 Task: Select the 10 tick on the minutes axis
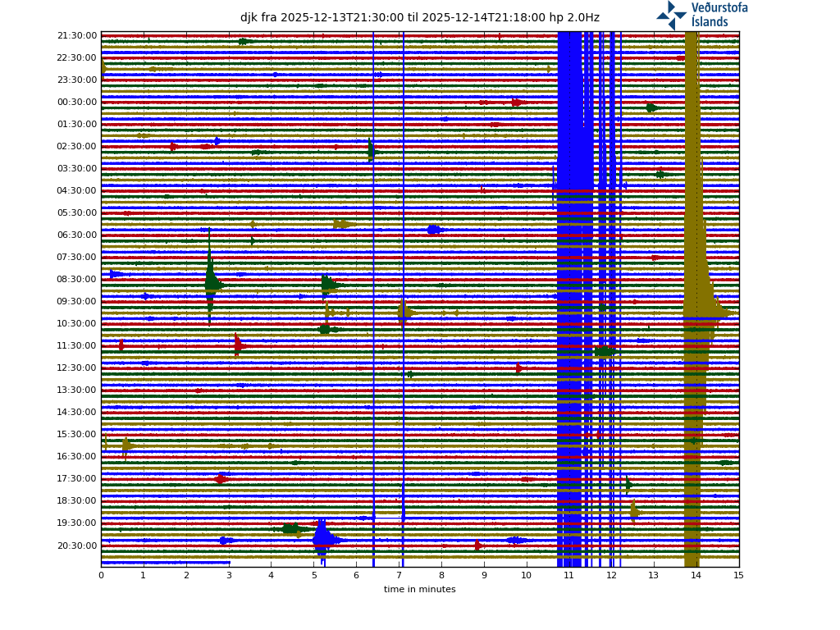(526, 575)
